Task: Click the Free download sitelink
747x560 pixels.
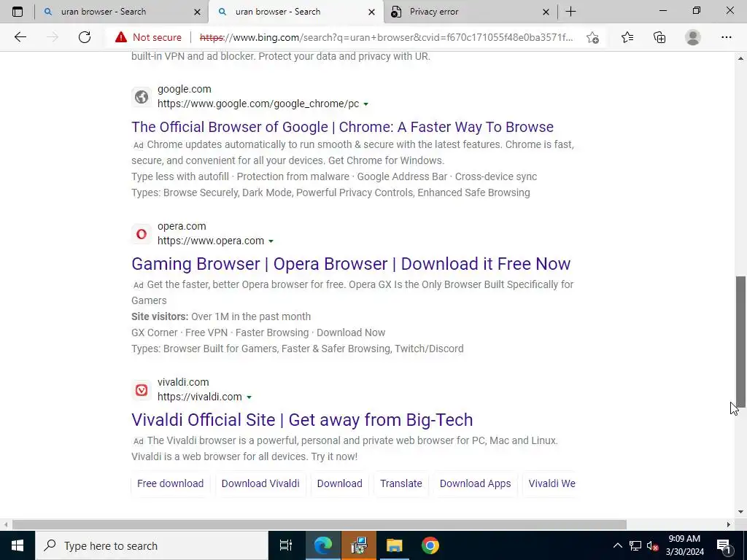Action: click(170, 483)
